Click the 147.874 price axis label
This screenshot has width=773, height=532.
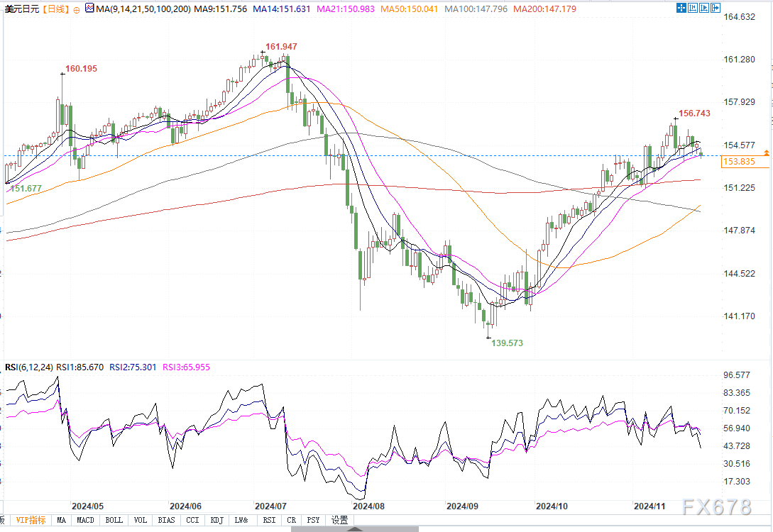tap(739, 231)
